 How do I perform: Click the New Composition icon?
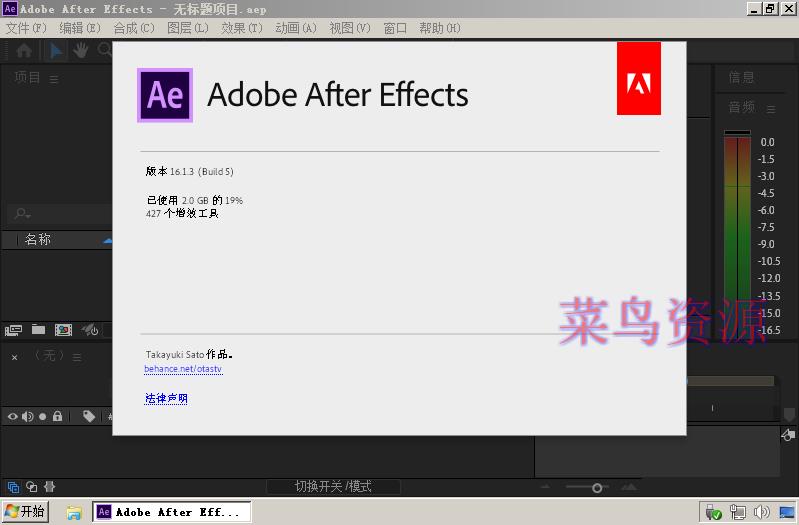pyautogui.click(x=63, y=330)
